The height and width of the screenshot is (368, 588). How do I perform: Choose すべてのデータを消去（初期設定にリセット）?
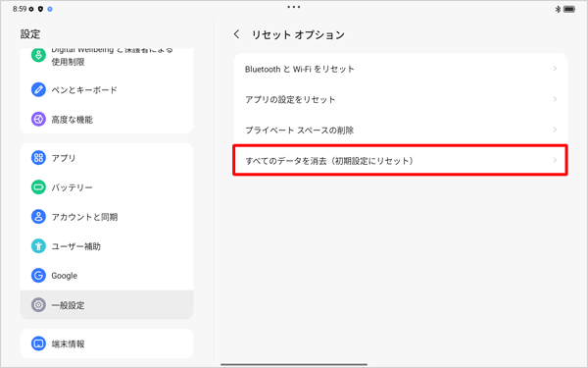point(401,161)
